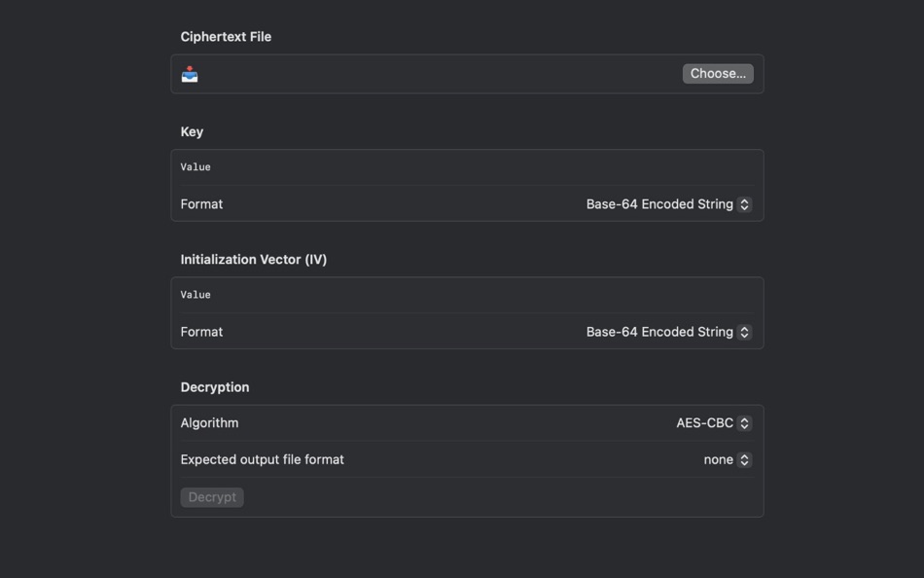The image size is (924, 578).
Task: Click chevrons beside Base-64 Encoded String under Key
Action: tap(744, 204)
